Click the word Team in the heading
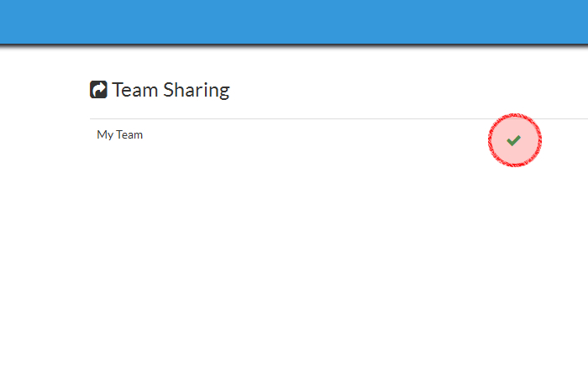Viewport: 588px width, 378px height. pos(135,90)
